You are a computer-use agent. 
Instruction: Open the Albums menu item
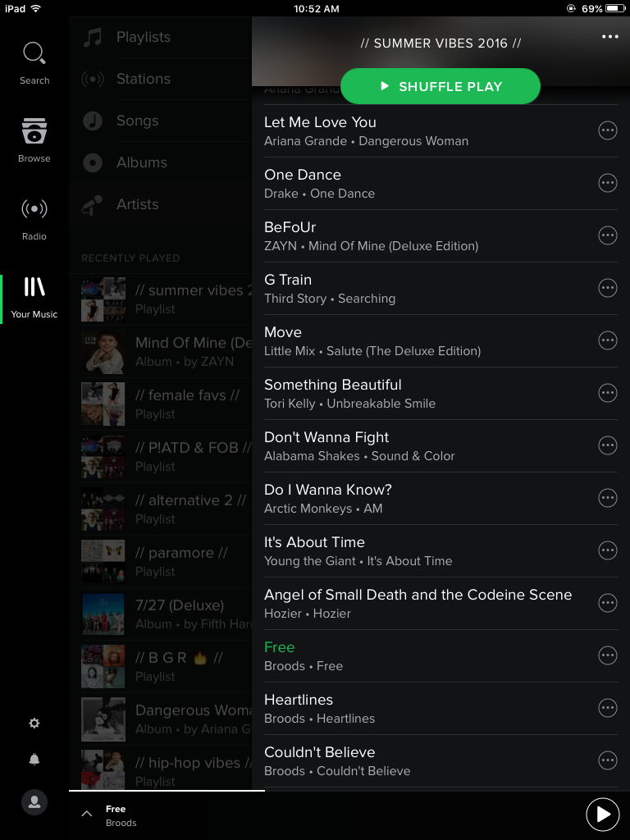point(160,162)
